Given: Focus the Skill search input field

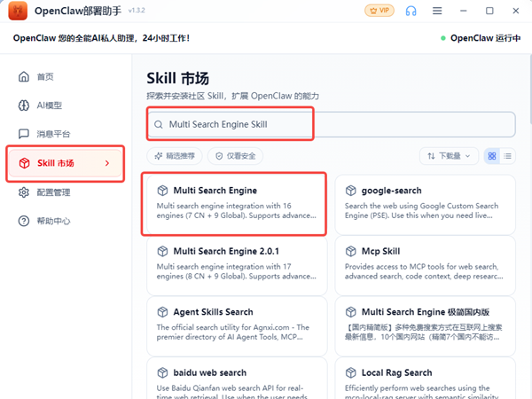Looking at the screenshot, I should point(332,124).
